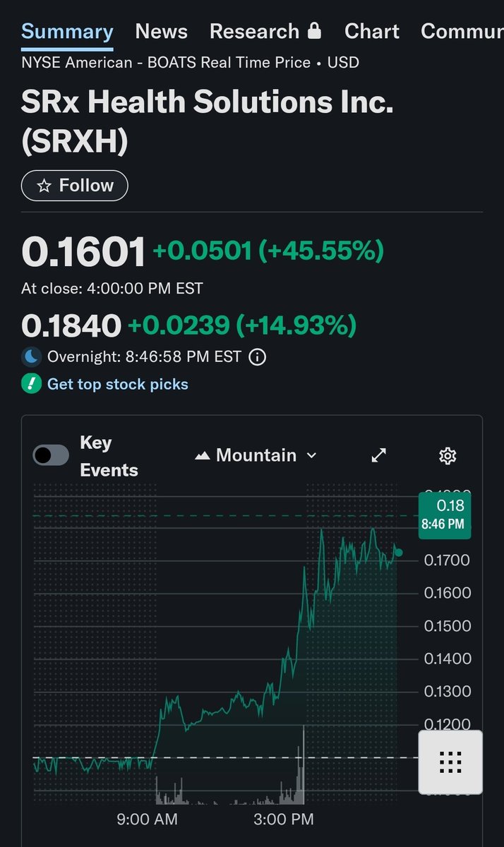
Task: Toggle the Key Events switch
Action: (51, 455)
